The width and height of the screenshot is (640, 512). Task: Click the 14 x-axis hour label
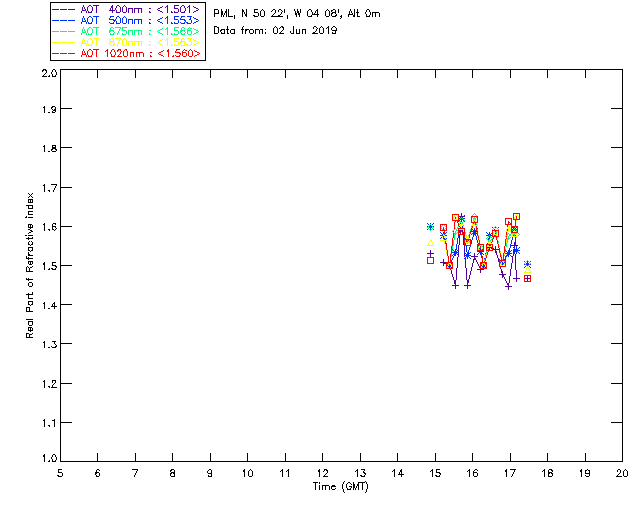398,473
